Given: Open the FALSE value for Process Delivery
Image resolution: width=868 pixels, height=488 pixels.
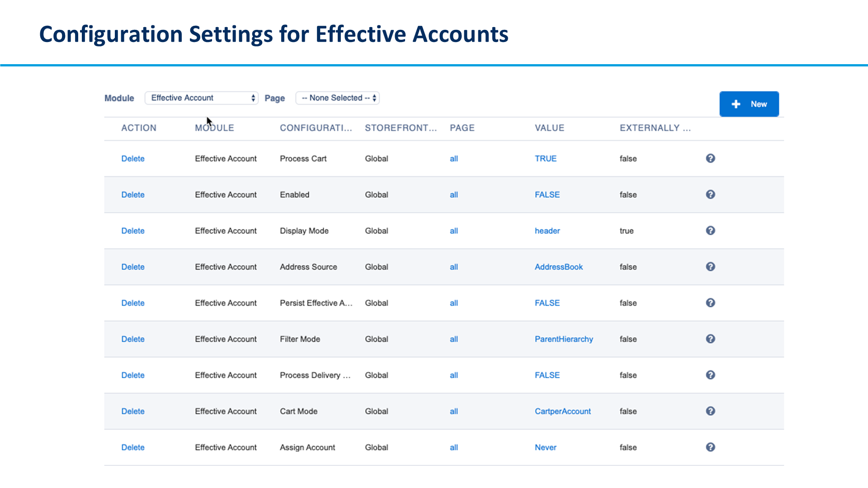Looking at the screenshot, I should [547, 375].
